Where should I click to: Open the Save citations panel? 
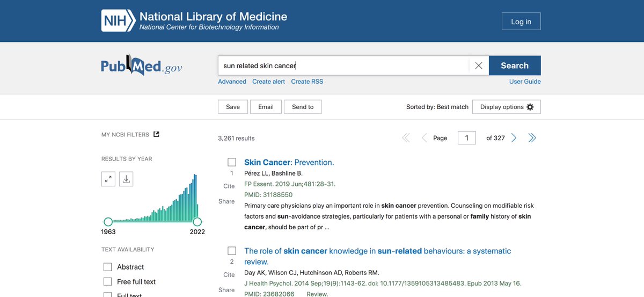[233, 107]
